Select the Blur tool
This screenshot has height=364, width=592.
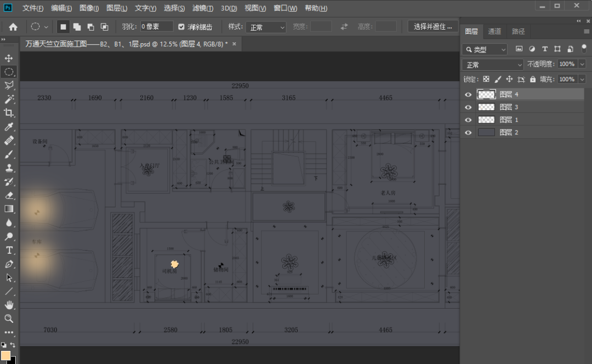(9, 223)
